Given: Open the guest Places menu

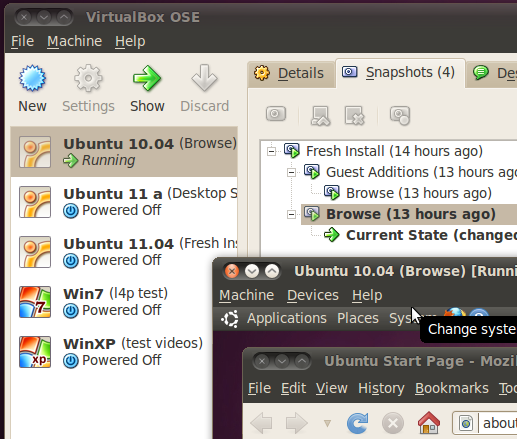Looking at the screenshot, I should (358, 318).
